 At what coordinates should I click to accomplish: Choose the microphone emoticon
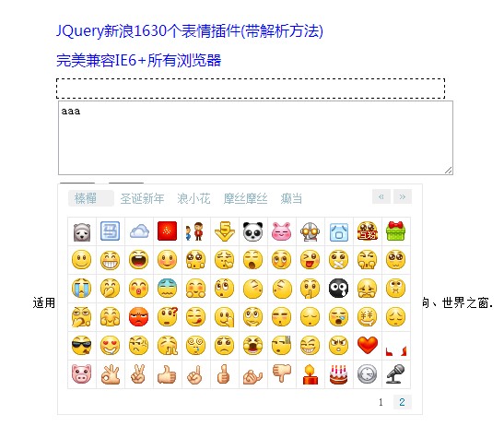tap(395, 373)
